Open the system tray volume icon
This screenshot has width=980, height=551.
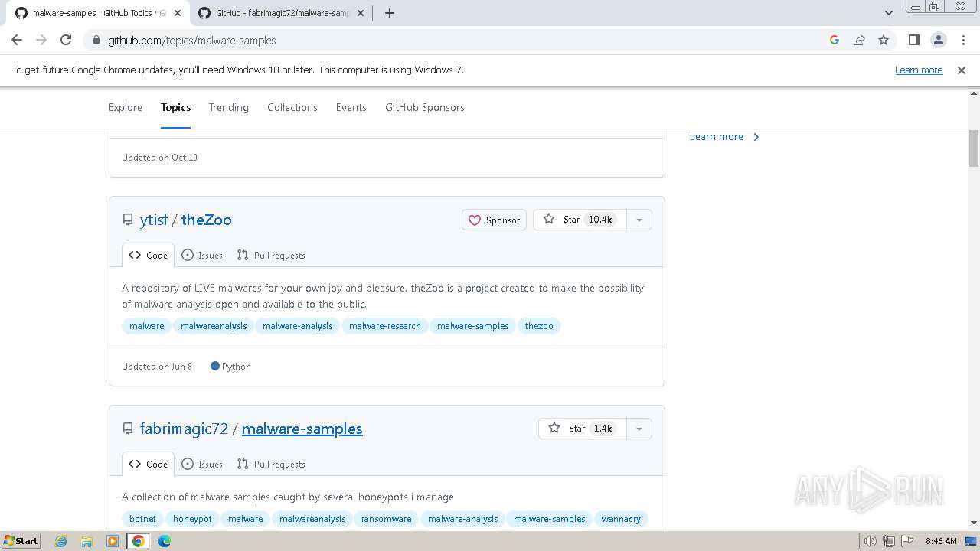click(x=870, y=541)
